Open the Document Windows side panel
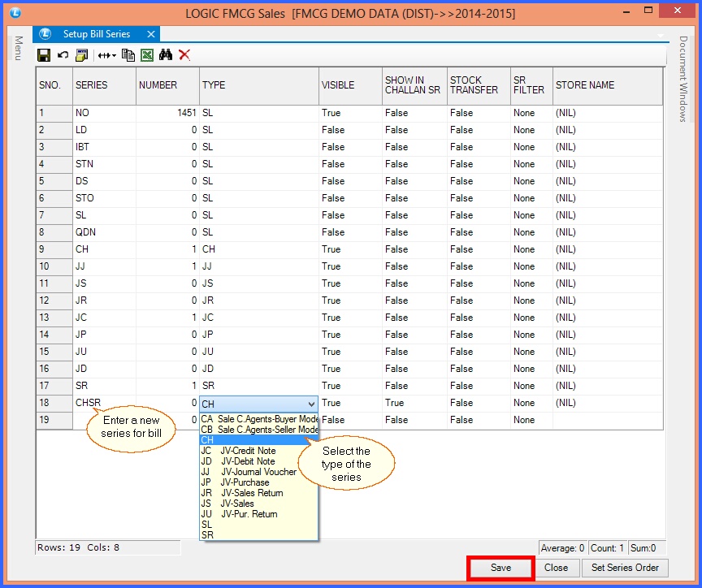This screenshot has height=588, width=702. click(682, 79)
